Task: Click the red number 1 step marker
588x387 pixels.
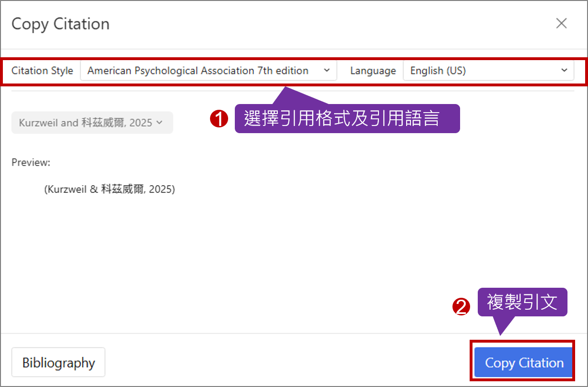Action: (x=219, y=120)
